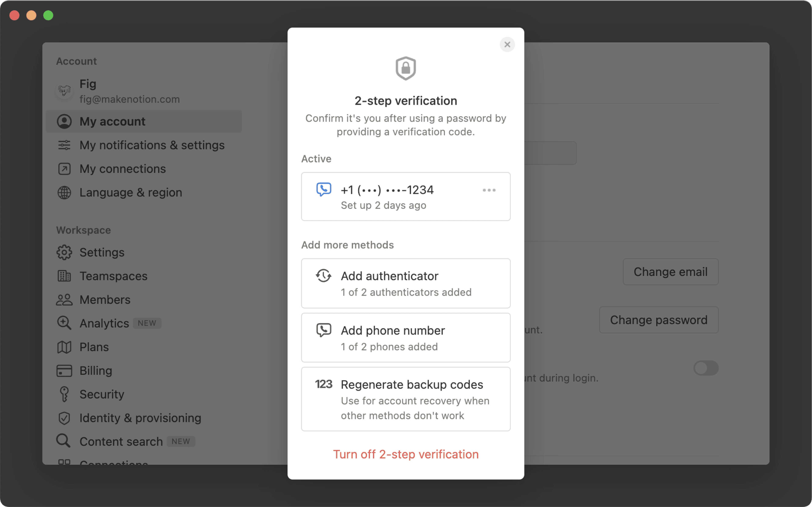Click the My connections arrow icon
The height and width of the screenshot is (507, 812).
(x=64, y=169)
